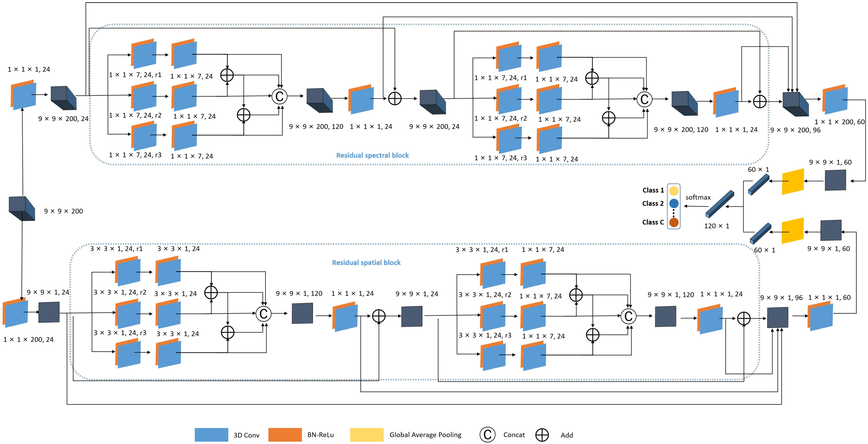The width and height of the screenshot is (868, 444).
Task: Click the "9 × 9 × 1, 96" label
Action: (781, 297)
